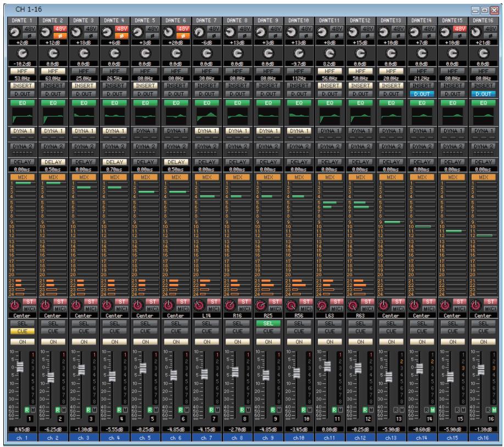Click the fader handle on ch 2
This screenshot has width=504, height=447.
(x=51, y=377)
